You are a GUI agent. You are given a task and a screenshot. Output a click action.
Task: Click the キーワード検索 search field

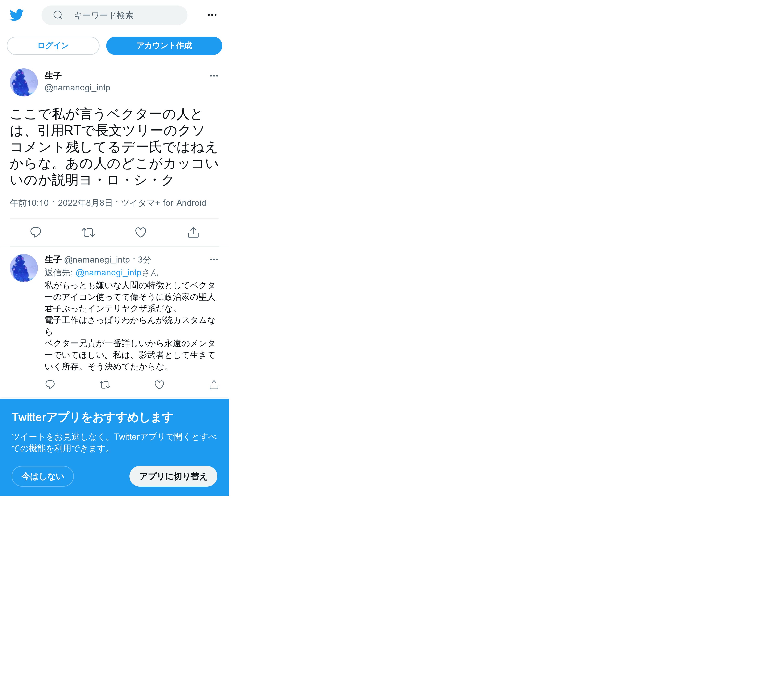coord(114,15)
